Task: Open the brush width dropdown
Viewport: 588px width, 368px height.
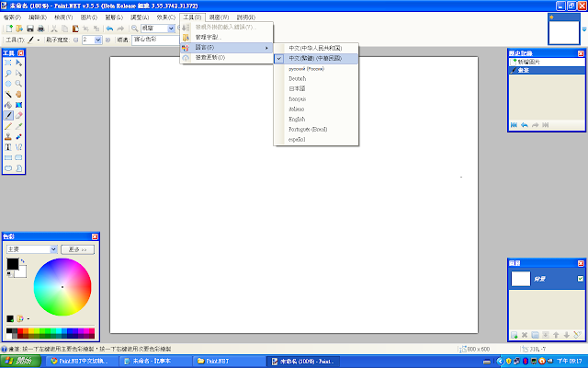Action: coord(98,40)
